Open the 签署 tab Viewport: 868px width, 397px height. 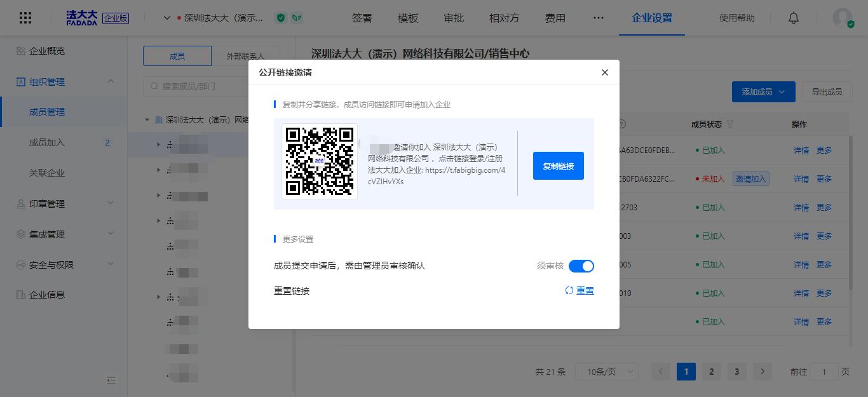tap(362, 18)
